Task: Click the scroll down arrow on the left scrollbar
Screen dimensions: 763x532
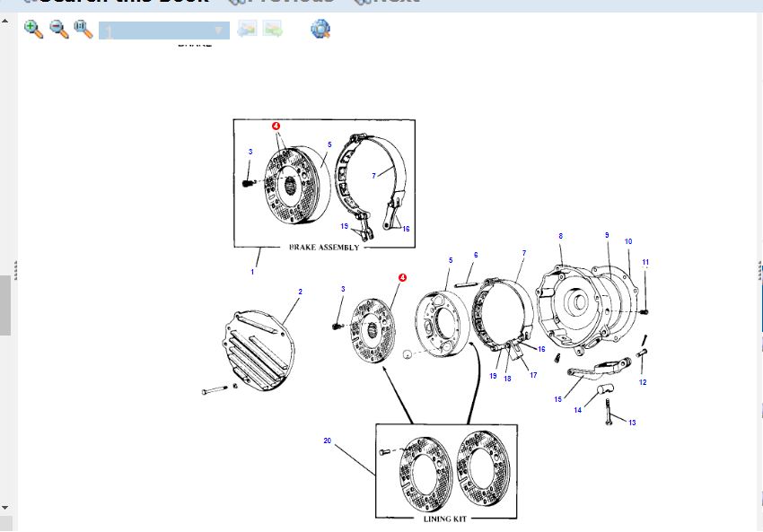Action: 5,509
